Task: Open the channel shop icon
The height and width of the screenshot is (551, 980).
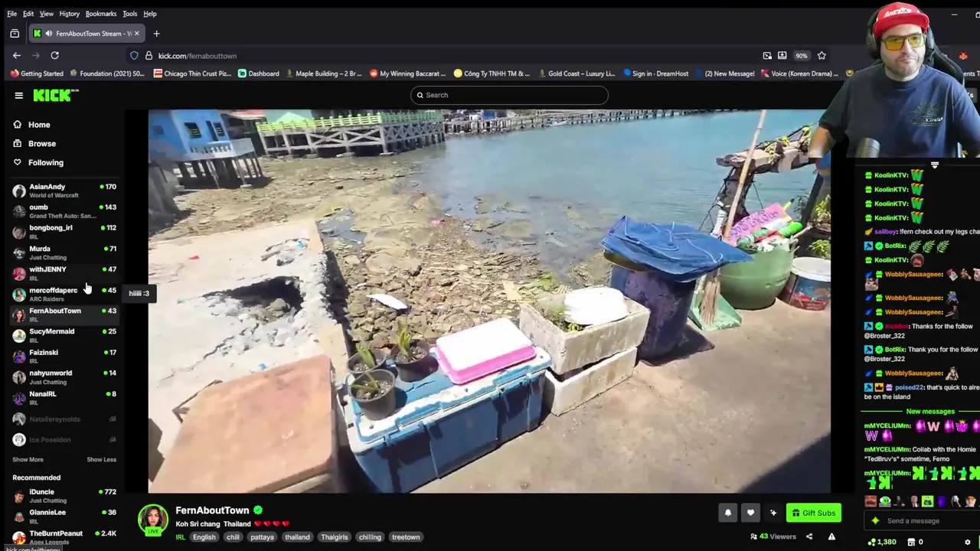Action: coord(911,543)
